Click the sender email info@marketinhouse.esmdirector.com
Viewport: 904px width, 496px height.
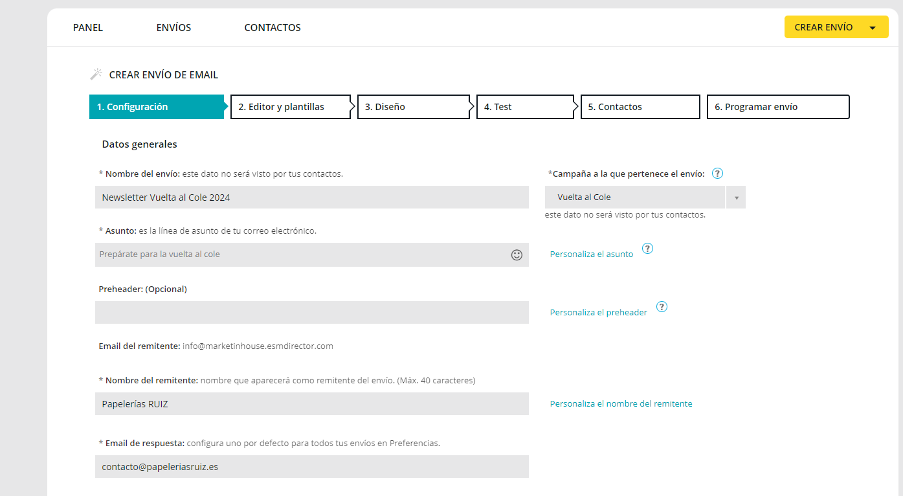tap(258, 346)
